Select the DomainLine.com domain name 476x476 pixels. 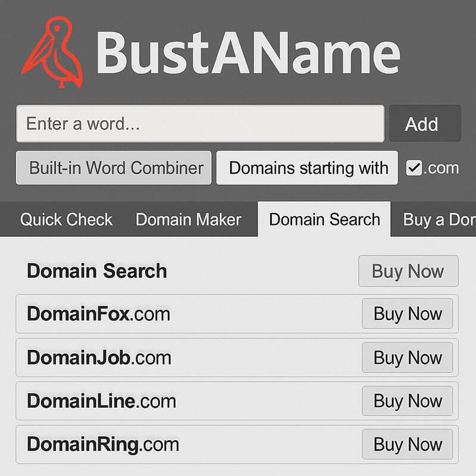101,401
